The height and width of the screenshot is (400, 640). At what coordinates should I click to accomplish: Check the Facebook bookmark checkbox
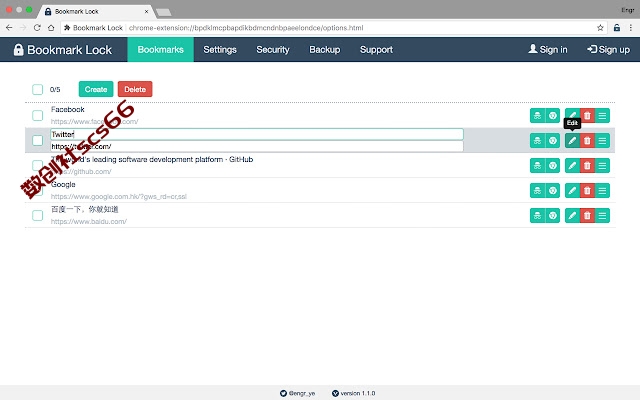38,116
